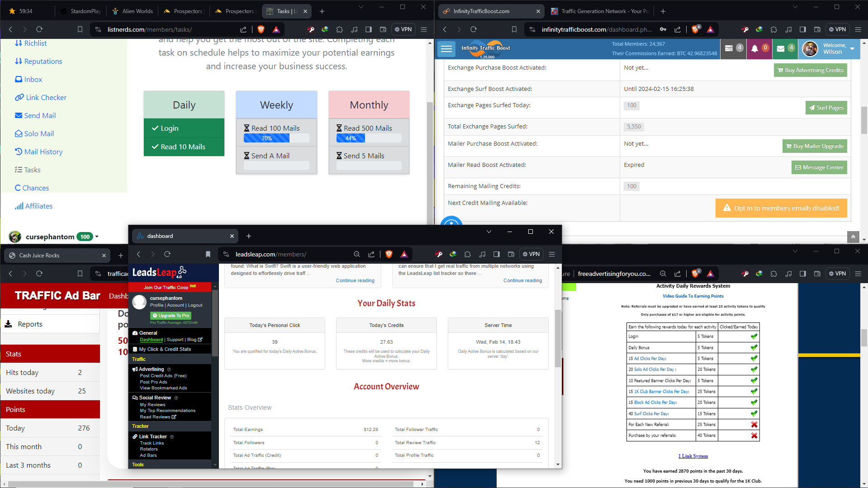Click Upgrade To Pro in LeadsLeap
868x488 pixels.
point(171,316)
